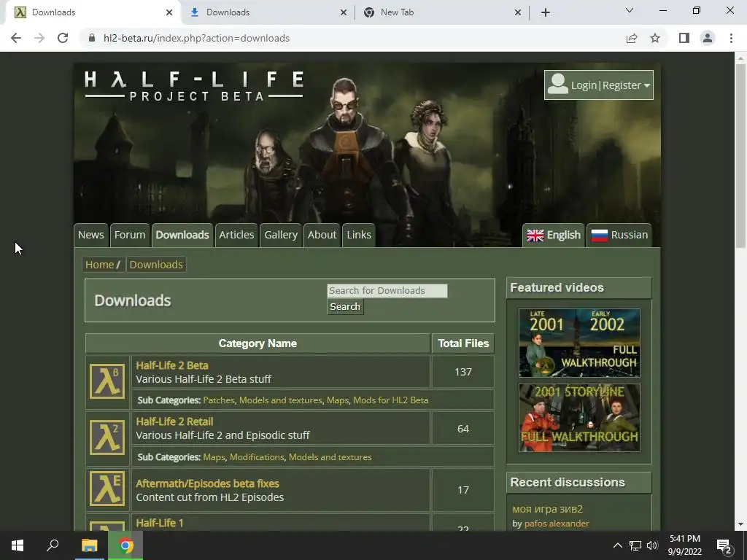Open the 2001 Storyline Full Walkthrough thumbnail
This screenshot has width=747, height=560.
(x=579, y=418)
